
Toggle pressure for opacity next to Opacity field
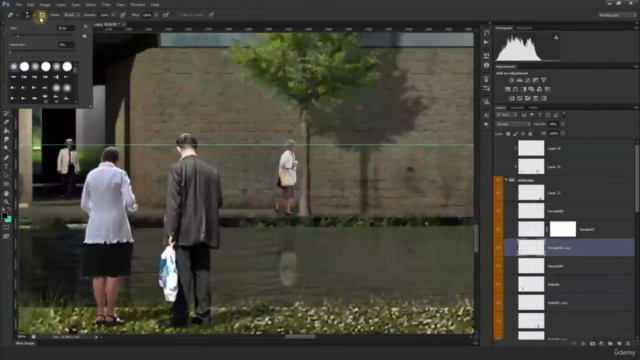pos(122,15)
